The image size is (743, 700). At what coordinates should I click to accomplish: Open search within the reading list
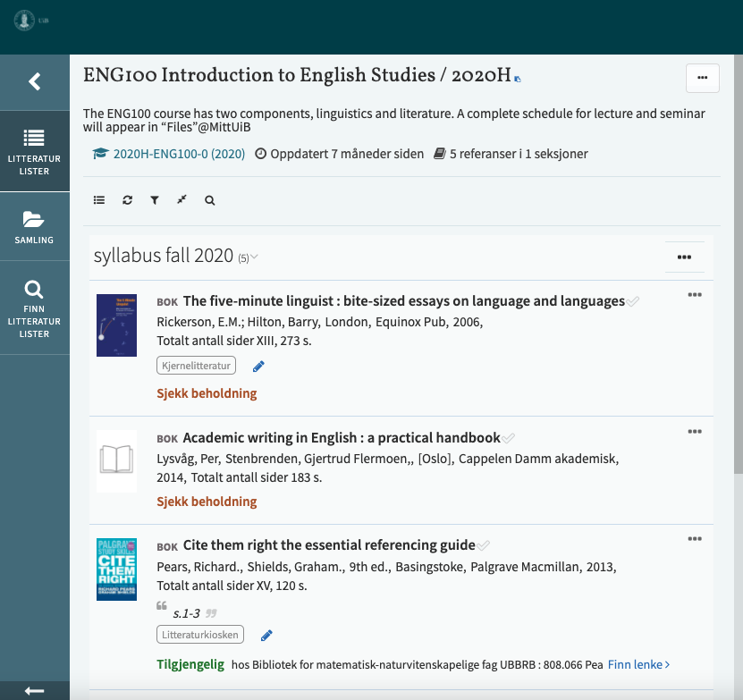click(209, 201)
